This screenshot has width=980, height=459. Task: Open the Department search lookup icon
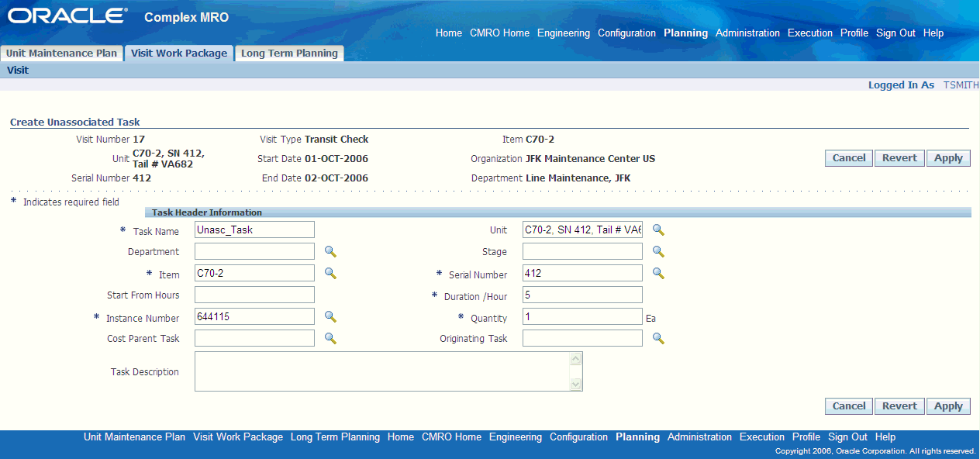[x=330, y=251]
